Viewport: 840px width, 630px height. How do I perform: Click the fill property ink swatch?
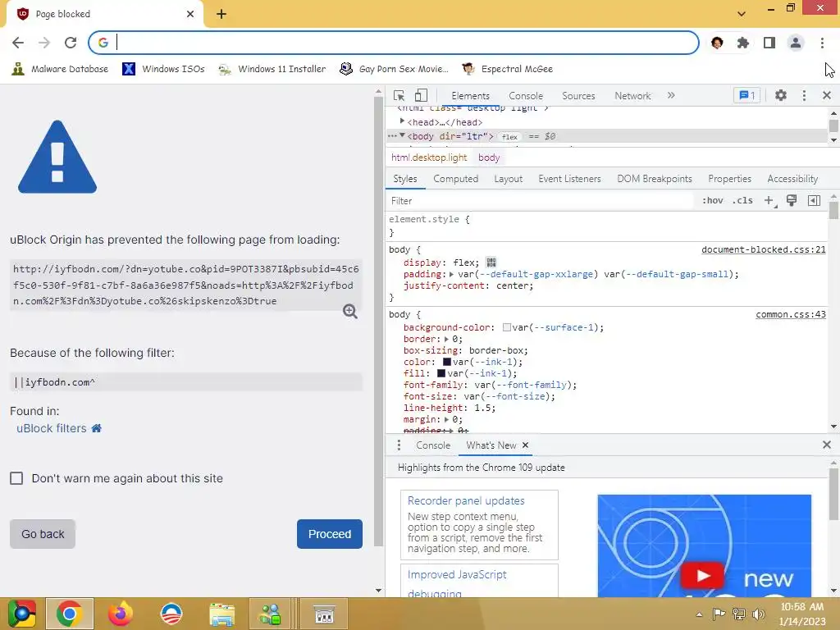(x=441, y=373)
